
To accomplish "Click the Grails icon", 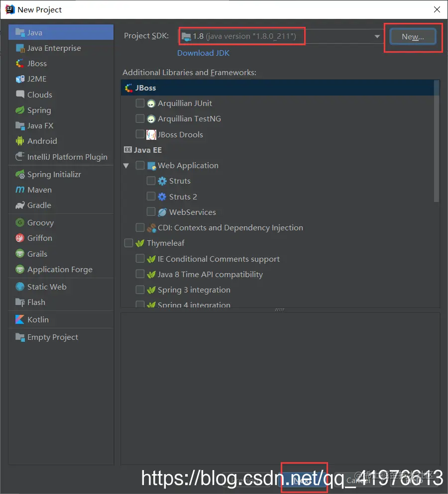I will pos(20,254).
